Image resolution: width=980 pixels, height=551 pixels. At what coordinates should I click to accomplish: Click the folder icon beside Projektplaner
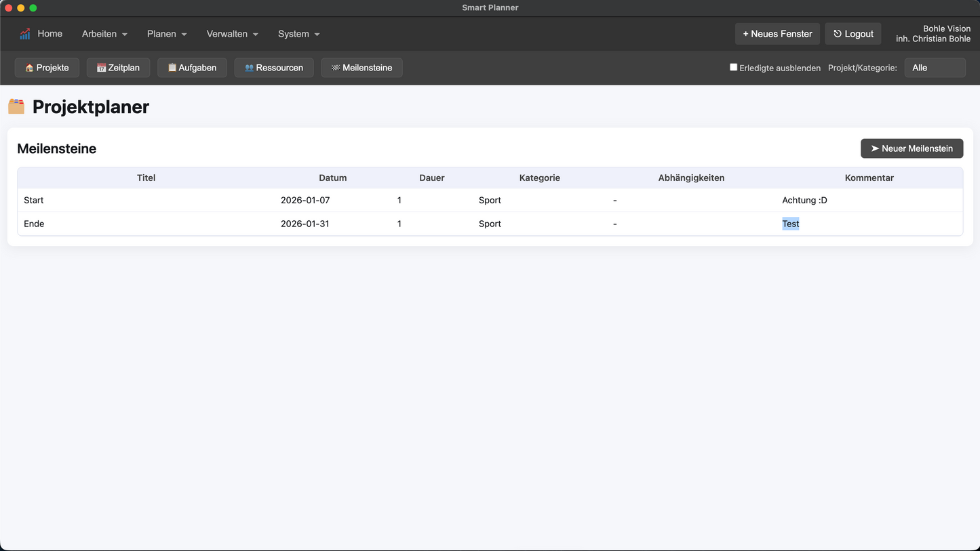pyautogui.click(x=16, y=106)
